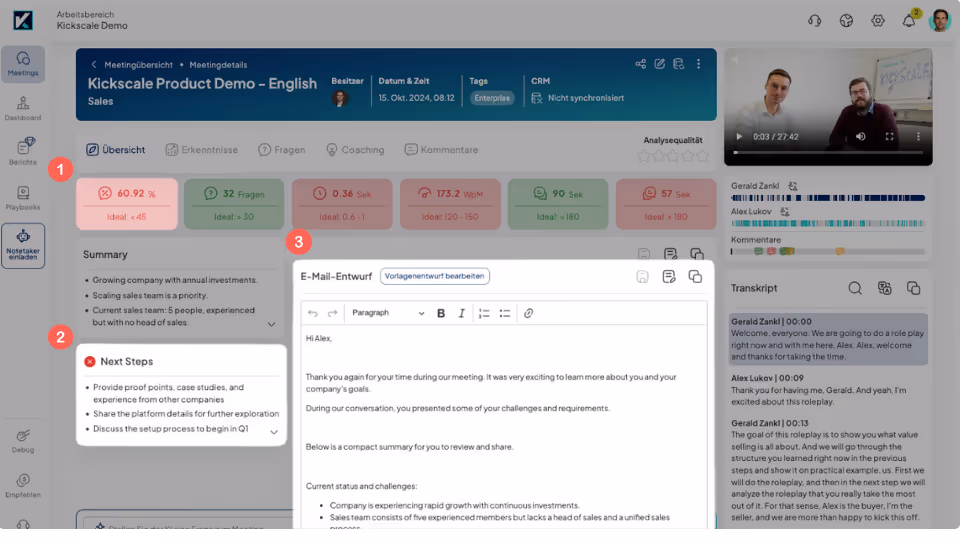Click the Enterprise tag
This screenshot has height=539, width=960.
pyautogui.click(x=492, y=98)
